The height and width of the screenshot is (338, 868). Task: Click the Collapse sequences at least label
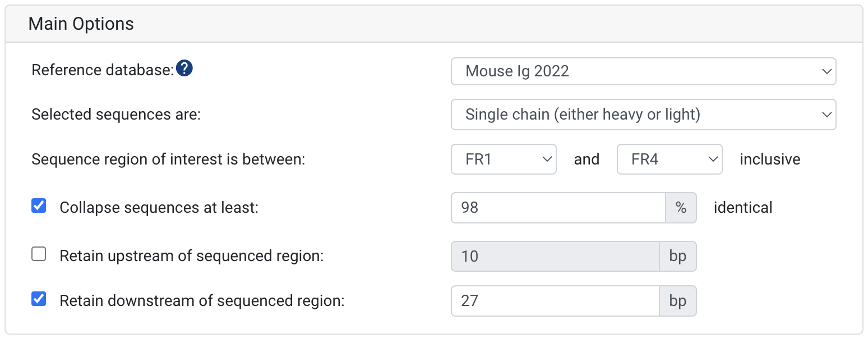tap(159, 208)
